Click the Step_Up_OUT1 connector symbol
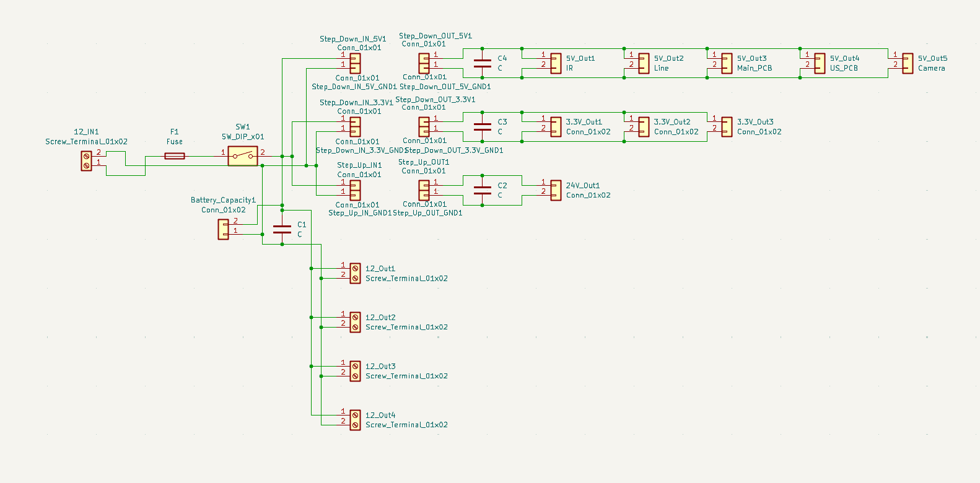Screen dimensions: 980x483 tap(424, 186)
